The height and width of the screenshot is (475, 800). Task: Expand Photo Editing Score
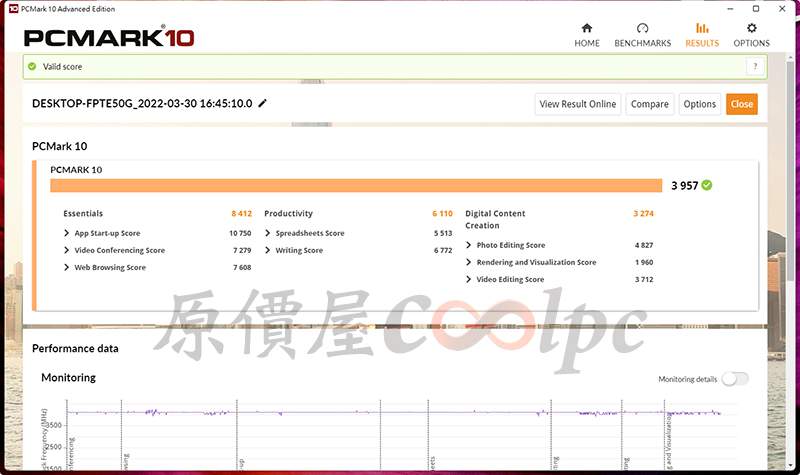[x=468, y=245]
